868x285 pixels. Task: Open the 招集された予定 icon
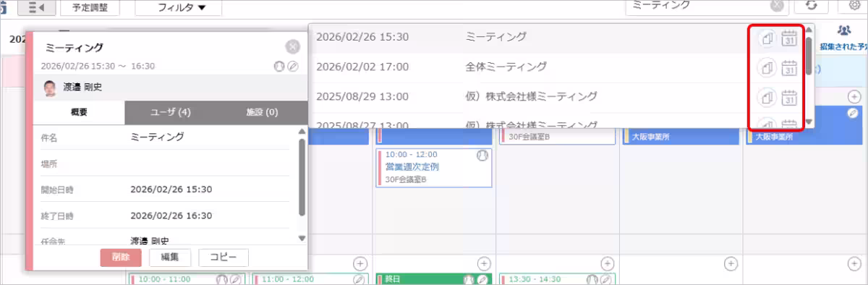843,31
